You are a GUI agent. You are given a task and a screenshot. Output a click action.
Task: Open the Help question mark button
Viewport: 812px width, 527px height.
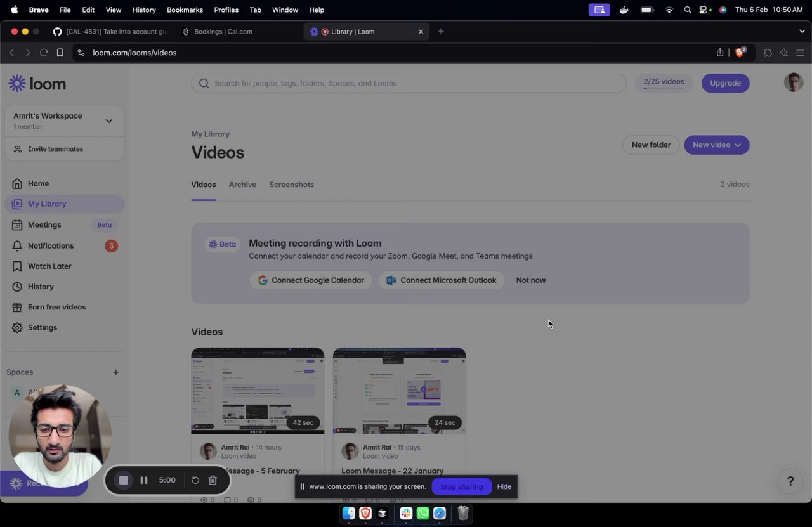pyautogui.click(x=790, y=481)
